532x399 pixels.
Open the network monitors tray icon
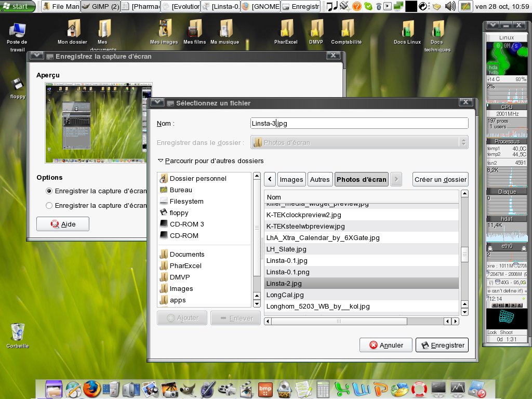[398, 6]
